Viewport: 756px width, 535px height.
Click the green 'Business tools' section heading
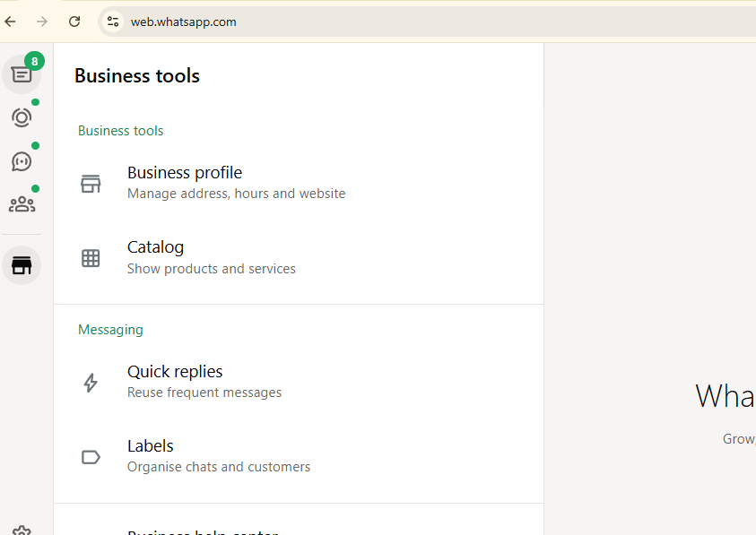point(120,131)
